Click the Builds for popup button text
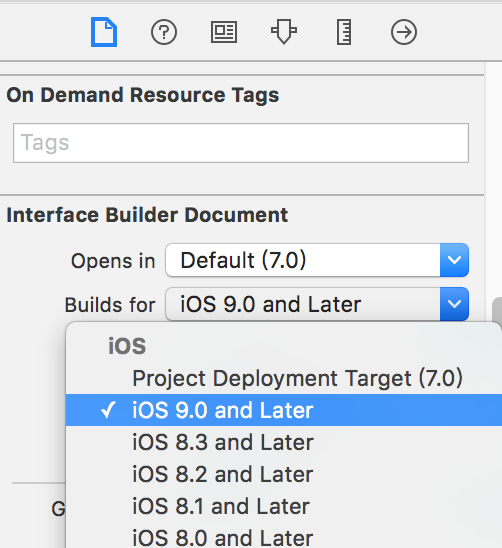 pos(270,304)
